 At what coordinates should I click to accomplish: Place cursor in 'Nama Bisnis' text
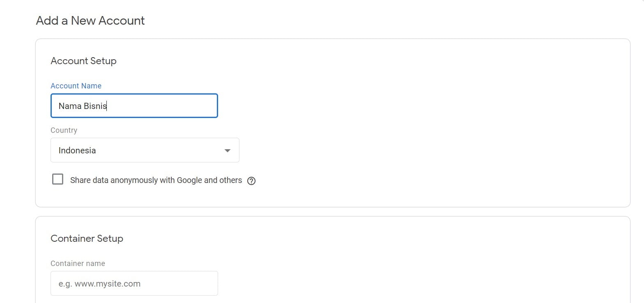83,106
